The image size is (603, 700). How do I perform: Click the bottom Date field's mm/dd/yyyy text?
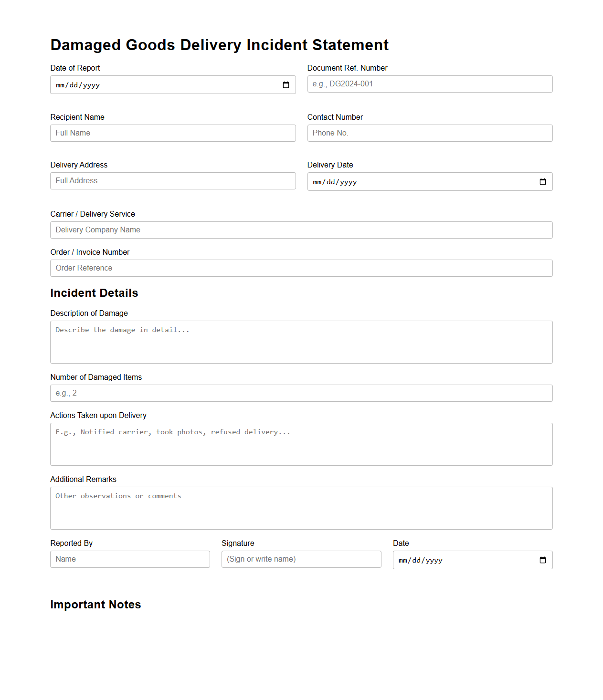pyautogui.click(x=420, y=561)
